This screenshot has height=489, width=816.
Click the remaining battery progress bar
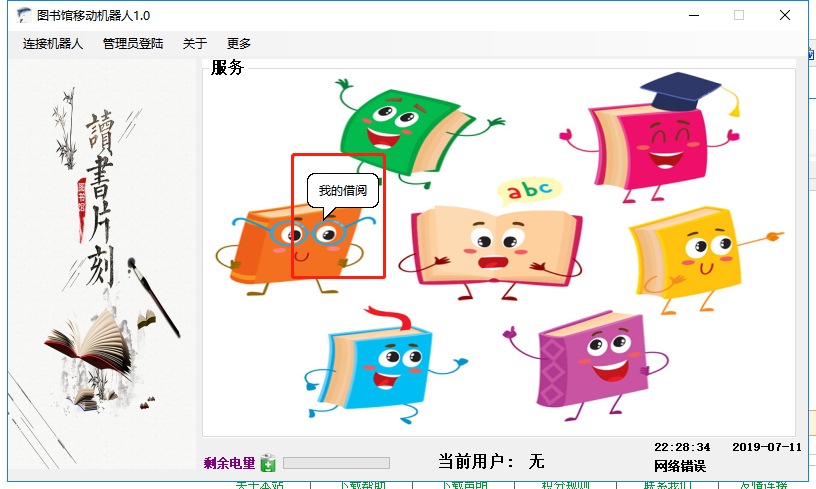click(336, 462)
